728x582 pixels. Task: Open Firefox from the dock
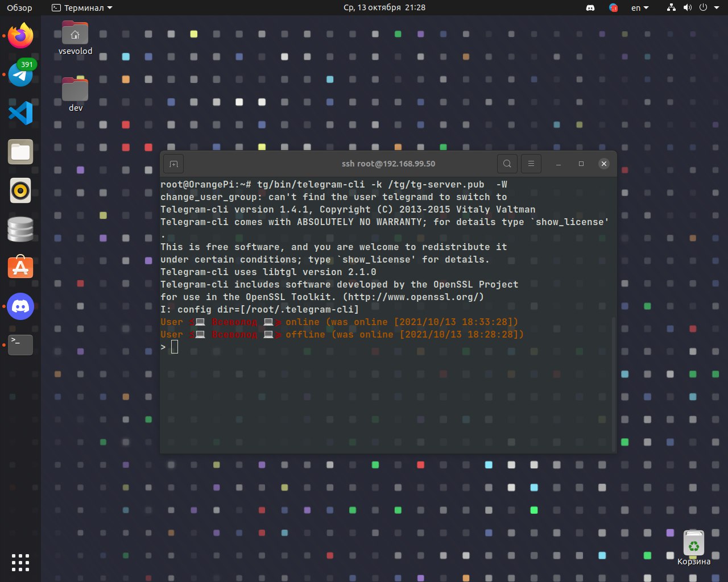click(x=20, y=36)
